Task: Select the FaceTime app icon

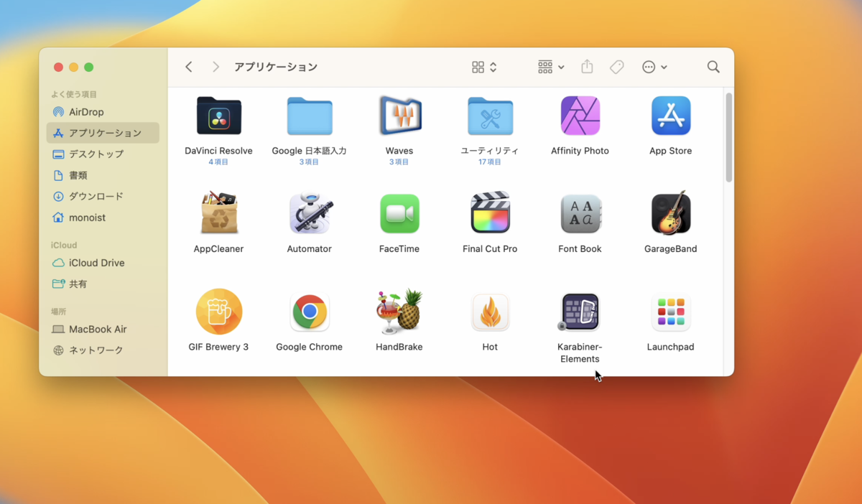Action: pyautogui.click(x=399, y=213)
